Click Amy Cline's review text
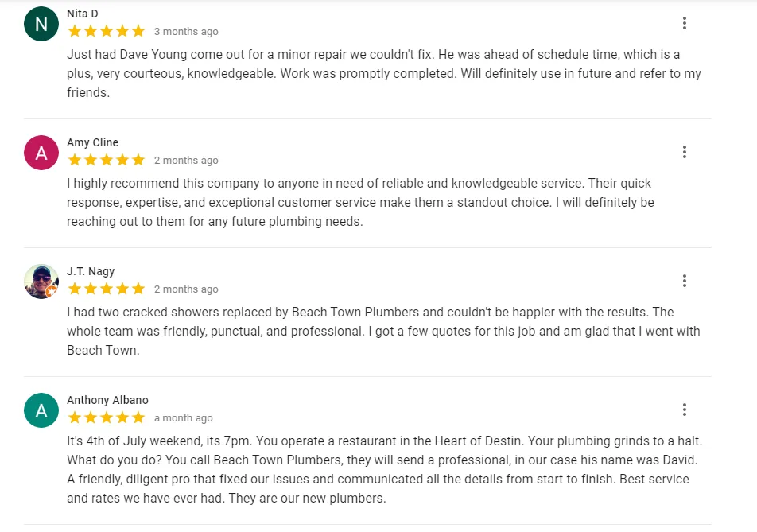Image resolution: width=757 pixels, height=532 pixels. (359, 202)
